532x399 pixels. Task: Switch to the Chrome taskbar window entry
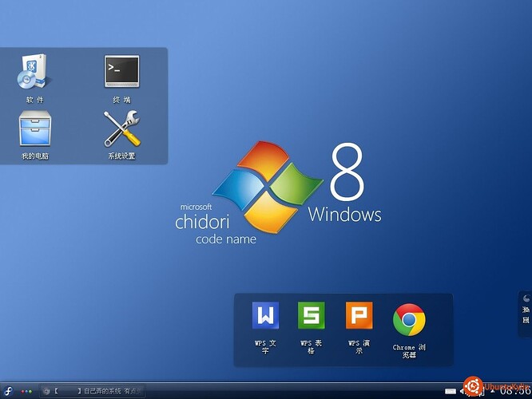(93, 391)
